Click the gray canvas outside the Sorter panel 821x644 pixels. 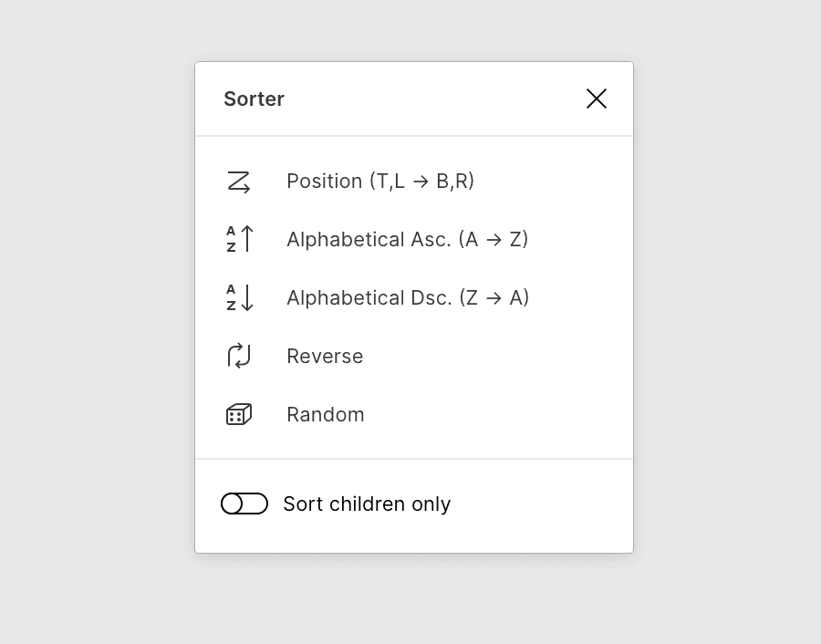tap(91, 319)
